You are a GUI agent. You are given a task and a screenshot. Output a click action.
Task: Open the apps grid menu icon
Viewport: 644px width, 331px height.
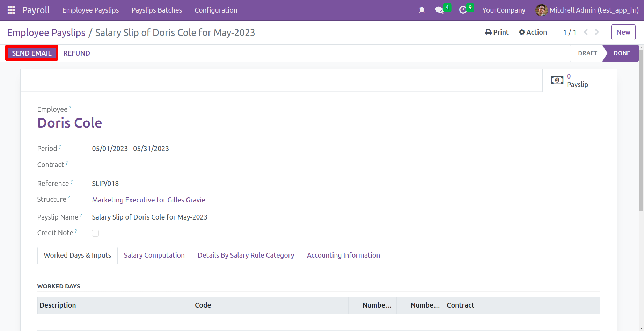point(11,10)
